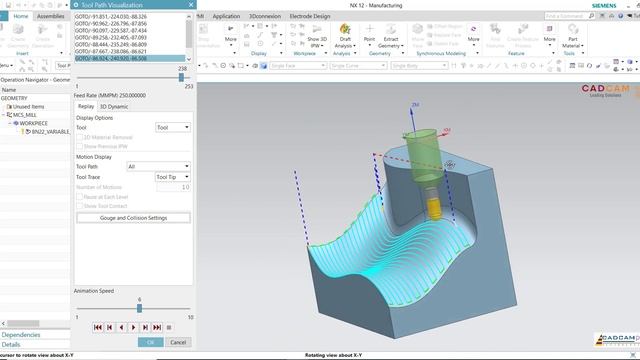
Task: Click the navigator horizontal scrollbar
Action: pyautogui.click(x=23, y=323)
